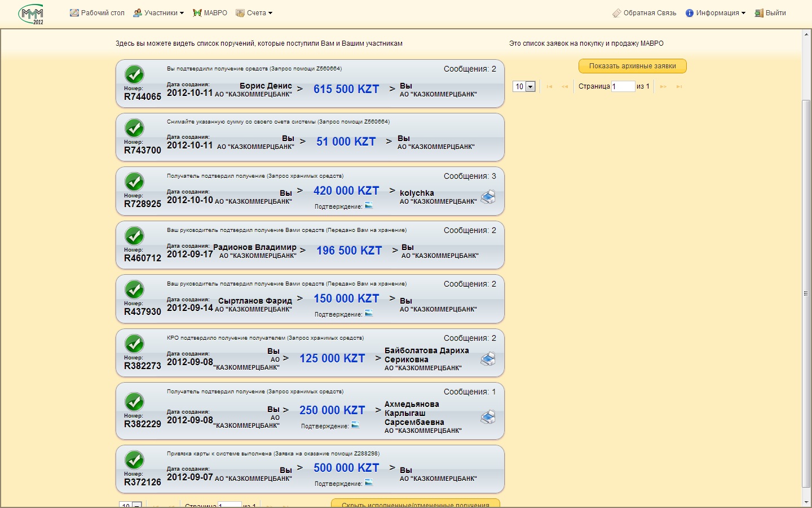
Task: Open Сообщения: 2 on order R460712
Action: point(470,230)
